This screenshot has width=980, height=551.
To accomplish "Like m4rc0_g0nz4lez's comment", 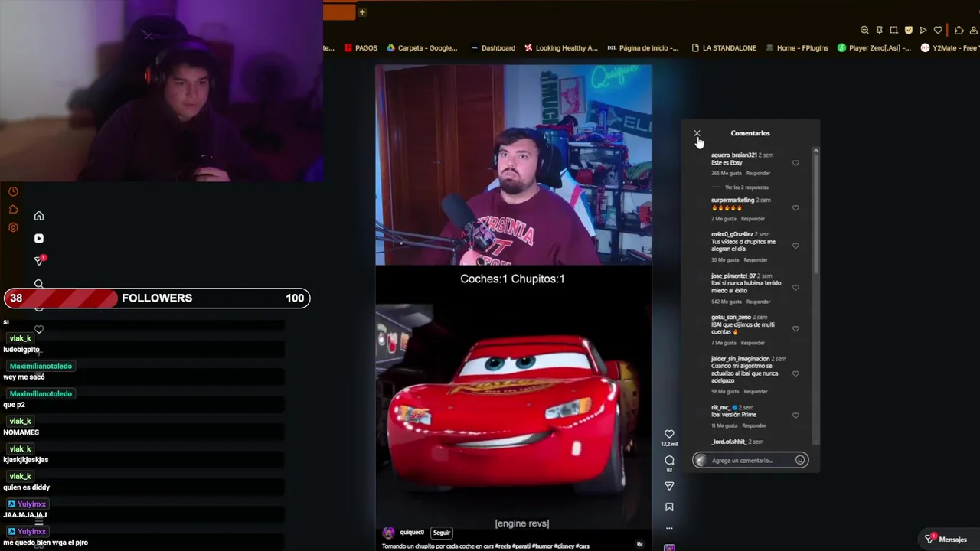I will point(795,246).
